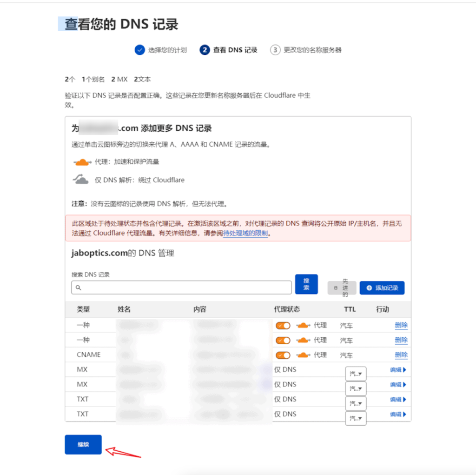The image size is (476, 475).
Task: Click the orange cloud in second 一种 row
Action: click(x=303, y=341)
